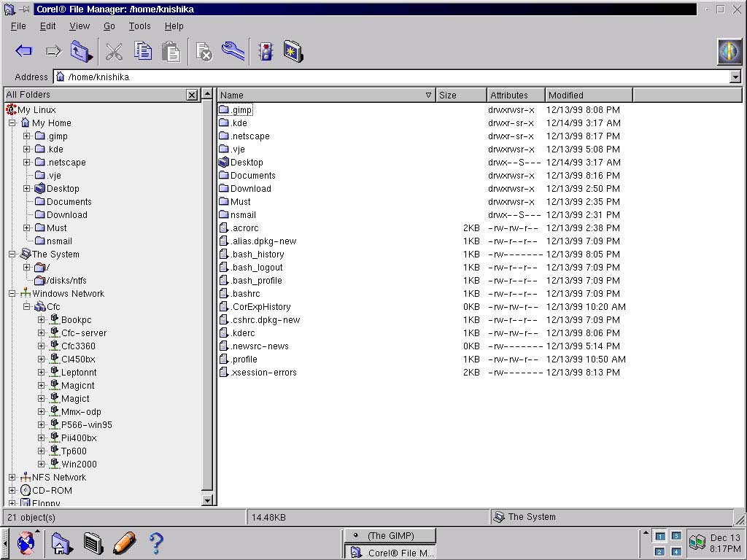Image resolution: width=747 pixels, height=560 pixels.
Task: Open properties with the wrench icon
Action: 233,51
